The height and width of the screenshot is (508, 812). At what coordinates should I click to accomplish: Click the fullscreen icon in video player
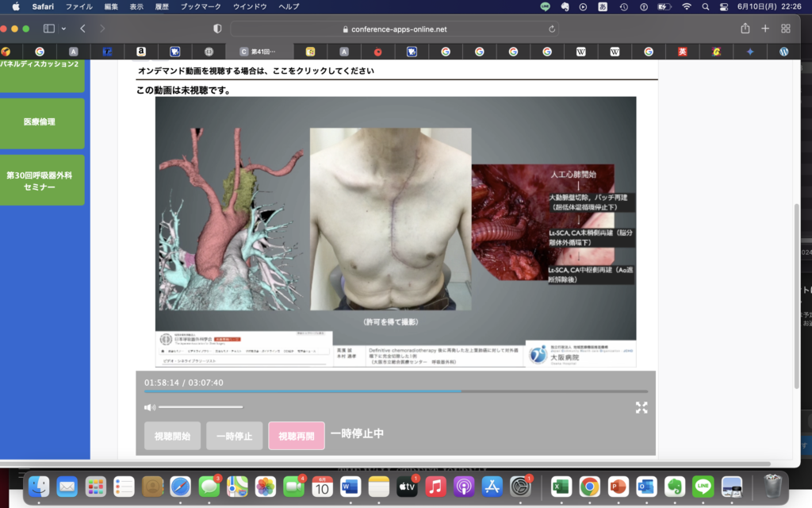pos(641,407)
